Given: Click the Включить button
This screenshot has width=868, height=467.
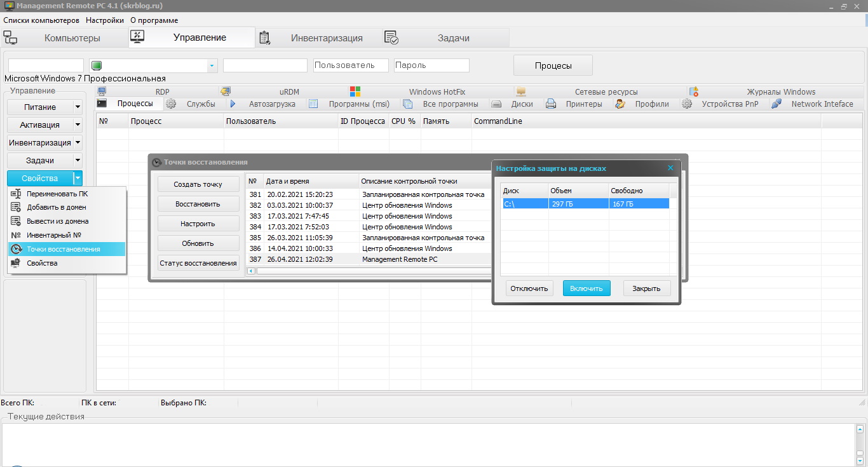Looking at the screenshot, I should (x=587, y=288).
